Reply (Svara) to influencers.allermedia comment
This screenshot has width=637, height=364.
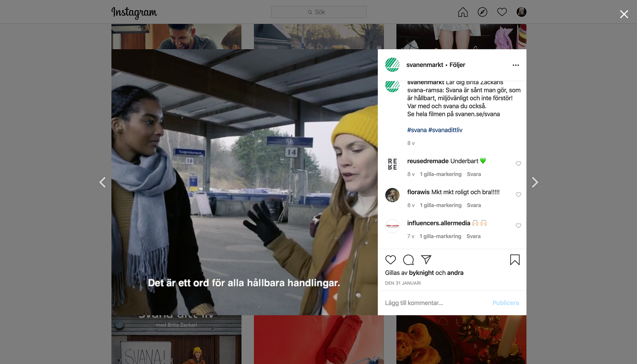473,236
